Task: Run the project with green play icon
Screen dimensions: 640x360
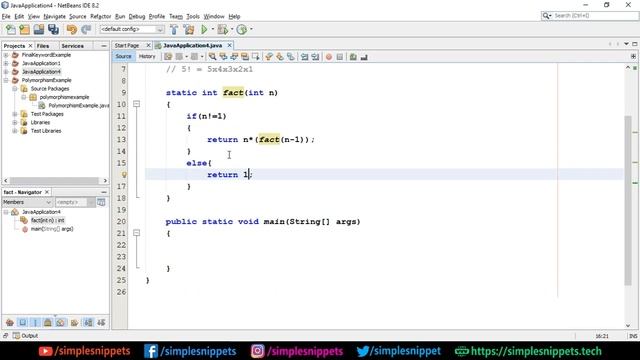Action: pyautogui.click(x=204, y=29)
